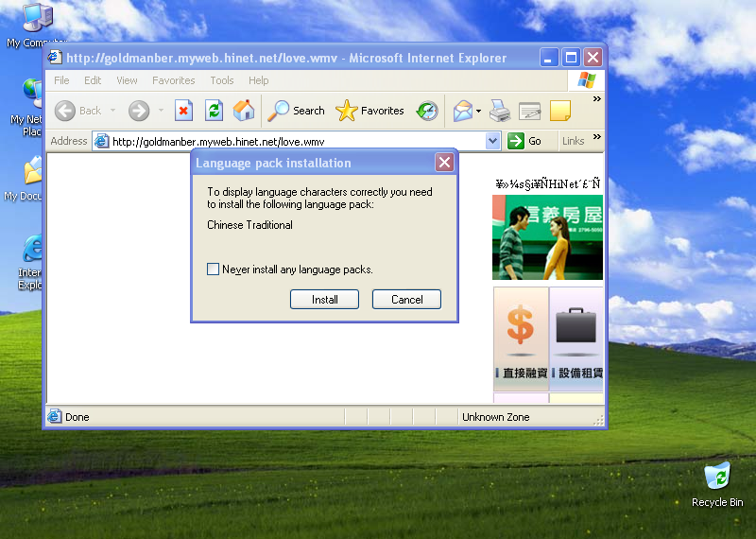Image resolution: width=756 pixels, height=539 pixels.
Task: Click 'Done' status bar text
Action: tap(77, 417)
